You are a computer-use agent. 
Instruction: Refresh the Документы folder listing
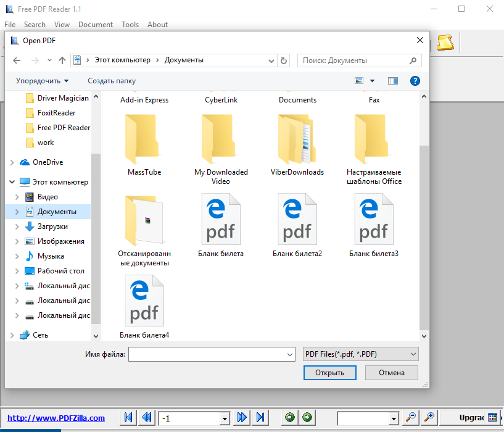click(284, 60)
